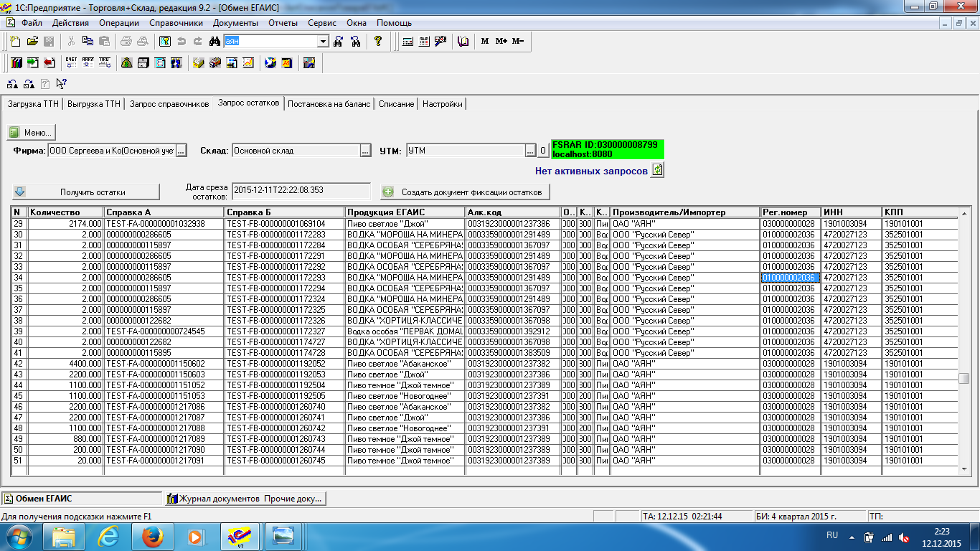Select the cell TEST-FA-000000000724545 in row 39

(x=164, y=331)
